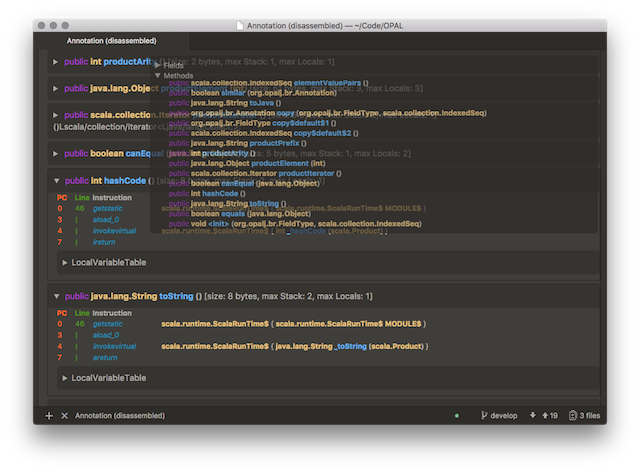Click the X icon in status bar

64,415
